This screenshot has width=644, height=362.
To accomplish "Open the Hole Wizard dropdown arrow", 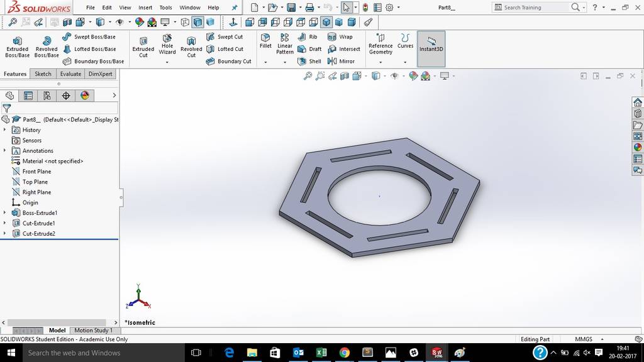I will coord(167,62).
